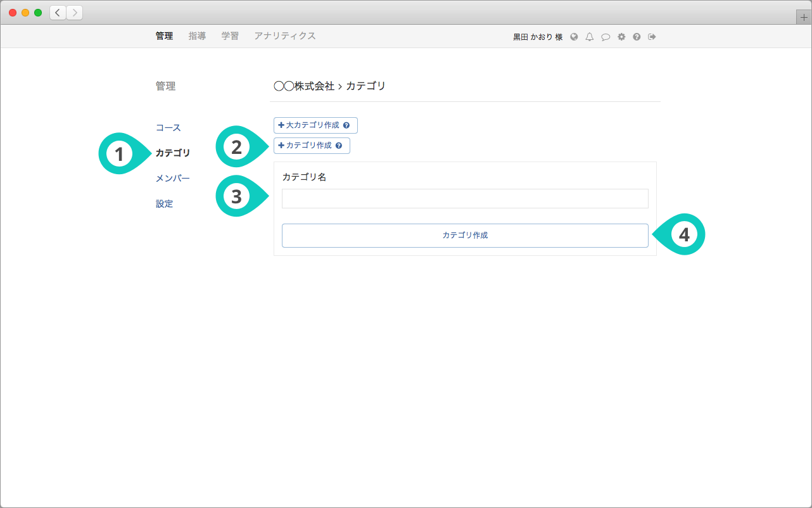The height and width of the screenshot is (508, 812).
Task: Log out using the sign-out arrow icon
Action: click(652, 37)
